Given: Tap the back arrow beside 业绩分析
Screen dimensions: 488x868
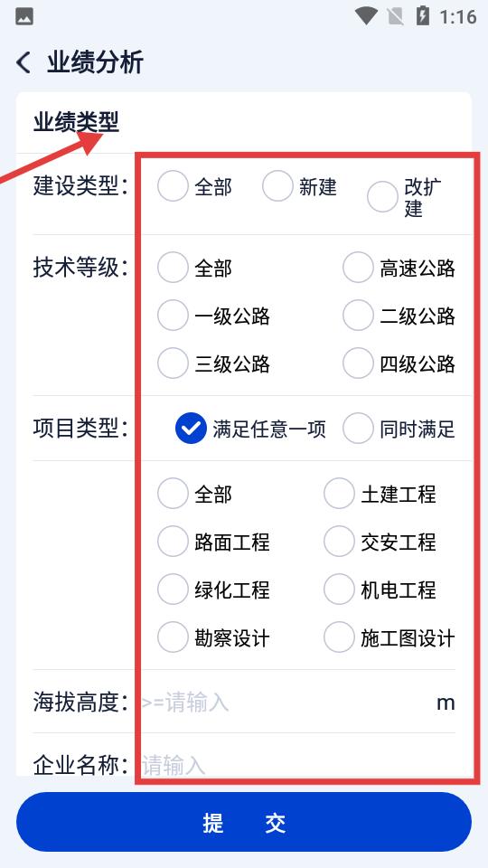Looking at the screenshot, I should coord(23,62).
